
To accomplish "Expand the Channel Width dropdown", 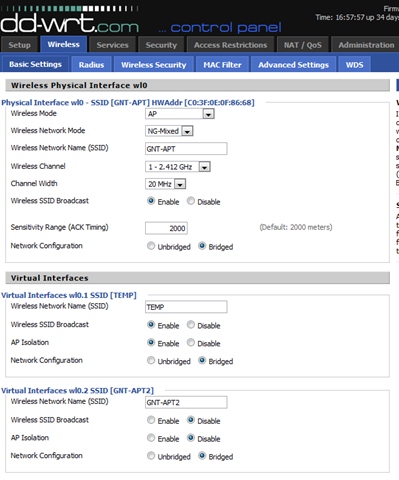I will (x=165, y=184).
